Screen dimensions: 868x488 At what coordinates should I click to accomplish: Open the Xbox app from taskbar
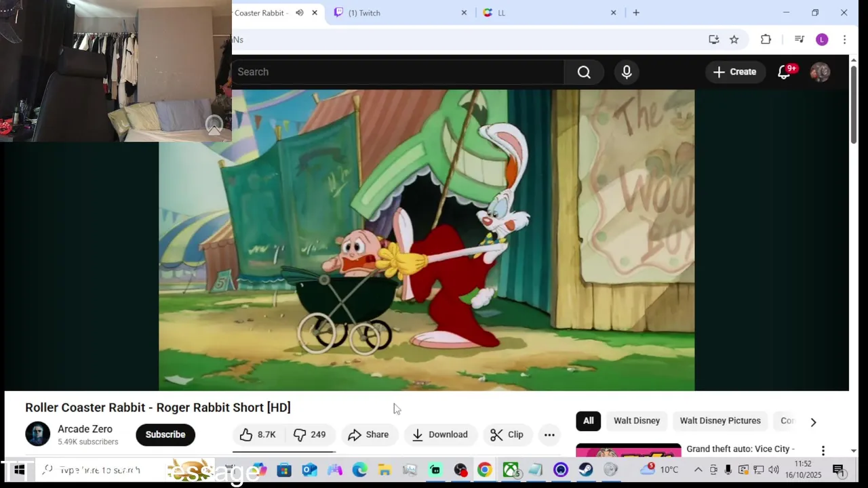pos(511,470)
